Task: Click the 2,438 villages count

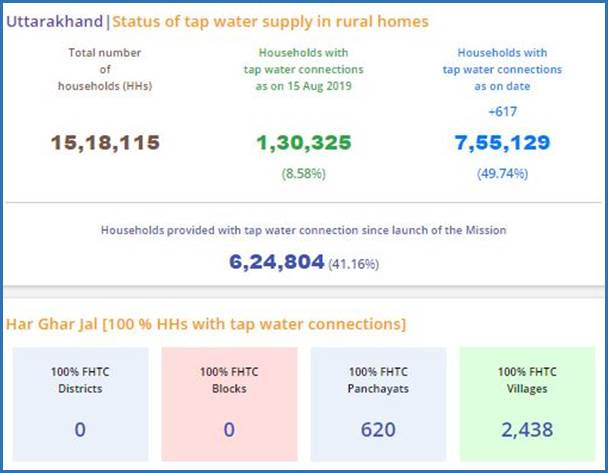Action: coord(525,429)
